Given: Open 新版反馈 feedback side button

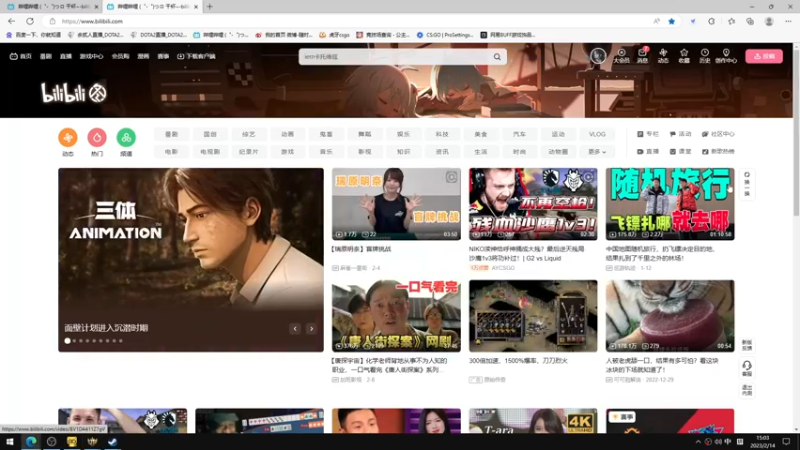Looking at the screenshot, I should click(747, 345).
